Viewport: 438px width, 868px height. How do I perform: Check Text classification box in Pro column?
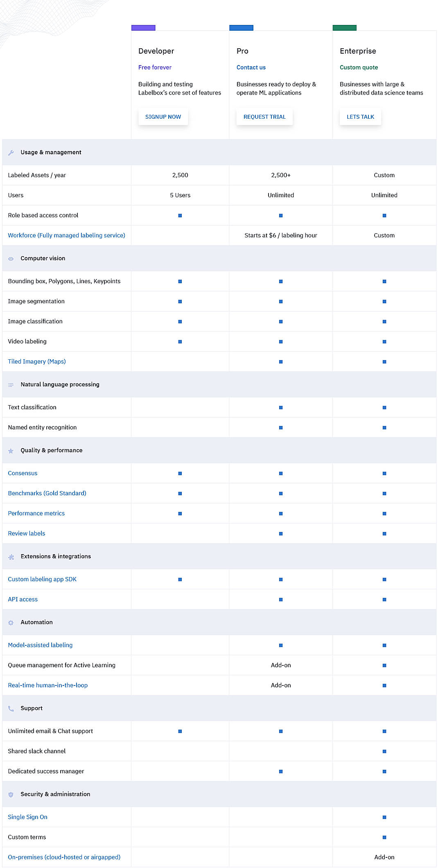pyautogui.click(x=280, y=407)
